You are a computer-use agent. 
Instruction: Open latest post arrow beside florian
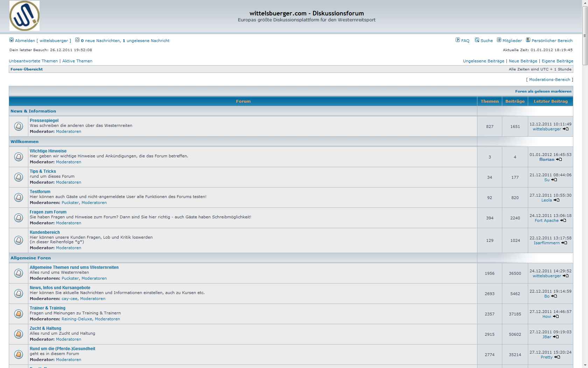tap(559, 159)
